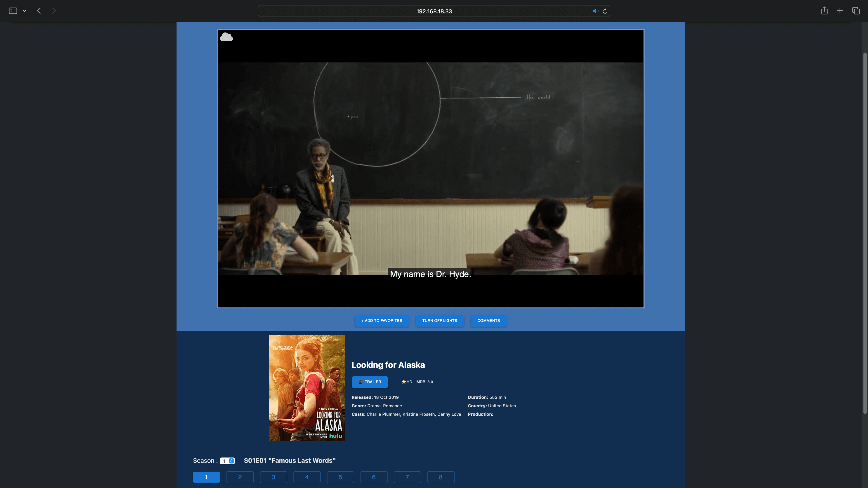868x488 pixels.
Task: Expand sidebar options chevron next to sidebar icon
Action: (25, 11)
